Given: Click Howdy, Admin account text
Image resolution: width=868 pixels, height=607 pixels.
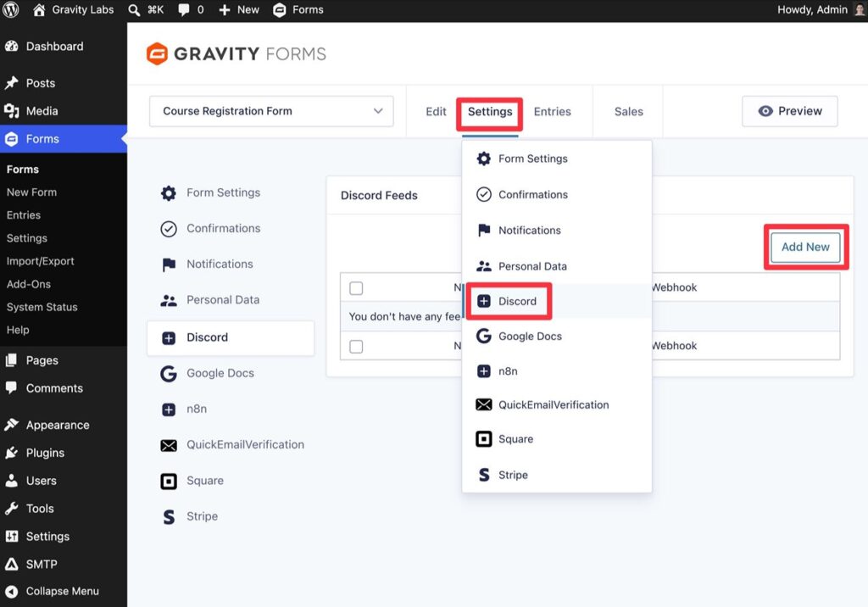Looking at the screenshot, I should (812, 10).
